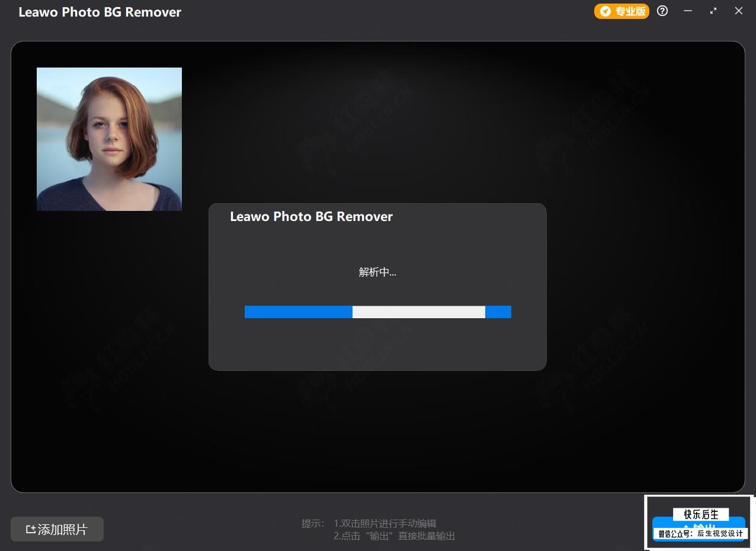Click the 专业版 professional edition badge

coord(622,11)
